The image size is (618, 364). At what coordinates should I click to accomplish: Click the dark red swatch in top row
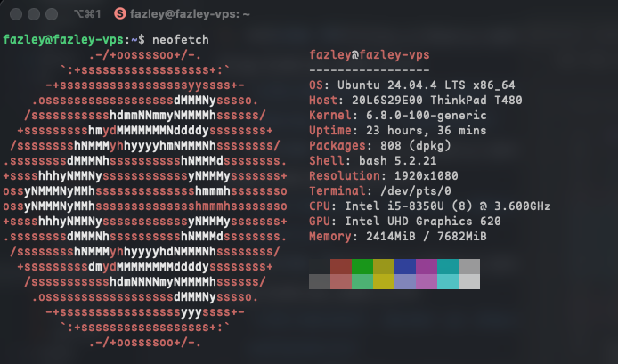[x=341, y=266]
